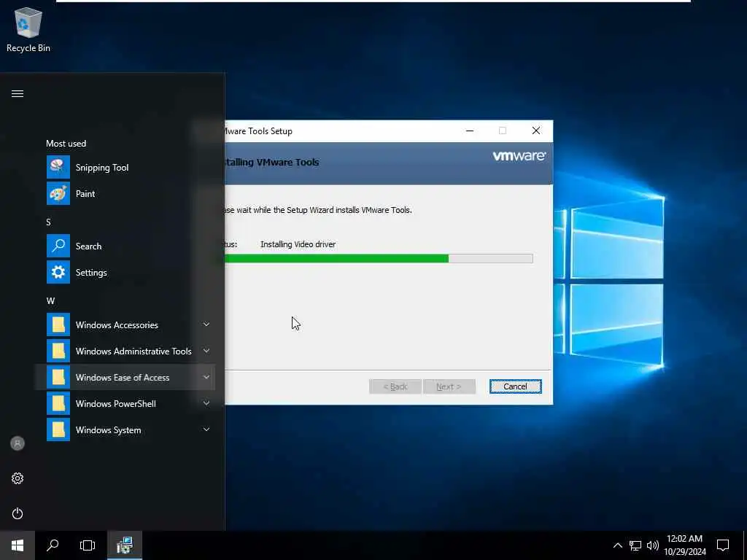Open the network status tray icon
747x560 pixels.
tap(635, 545)
